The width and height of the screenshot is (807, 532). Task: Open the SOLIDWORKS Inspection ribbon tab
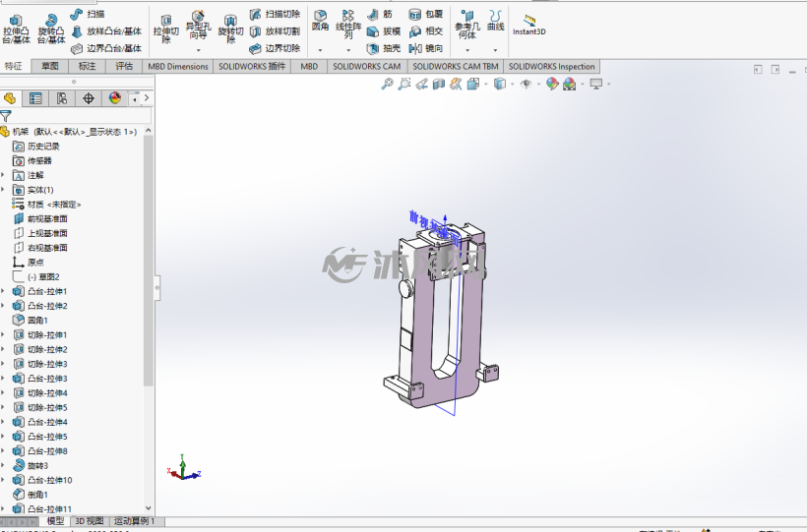[552, 66]
